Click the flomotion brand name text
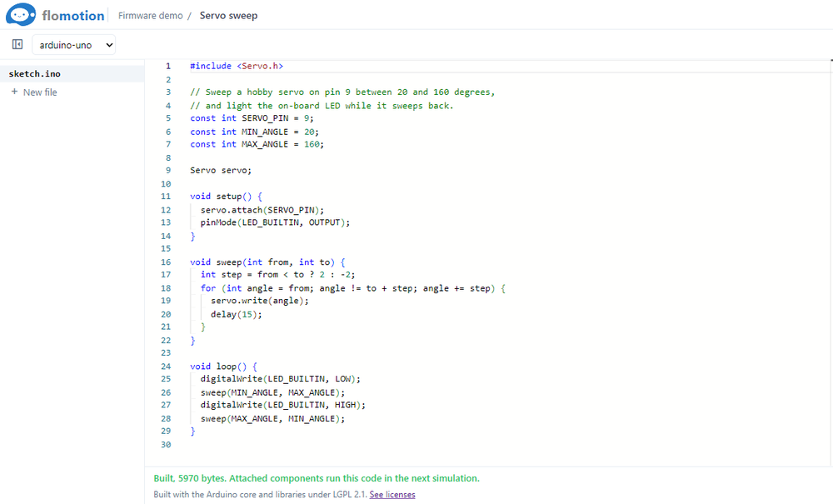The height and width of the screenshot is (504, 833). coord(73,15)
